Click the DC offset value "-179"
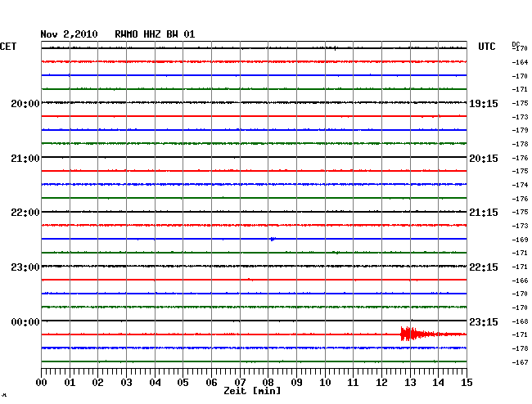Viewport: 532px width, 404px height. 520,130
